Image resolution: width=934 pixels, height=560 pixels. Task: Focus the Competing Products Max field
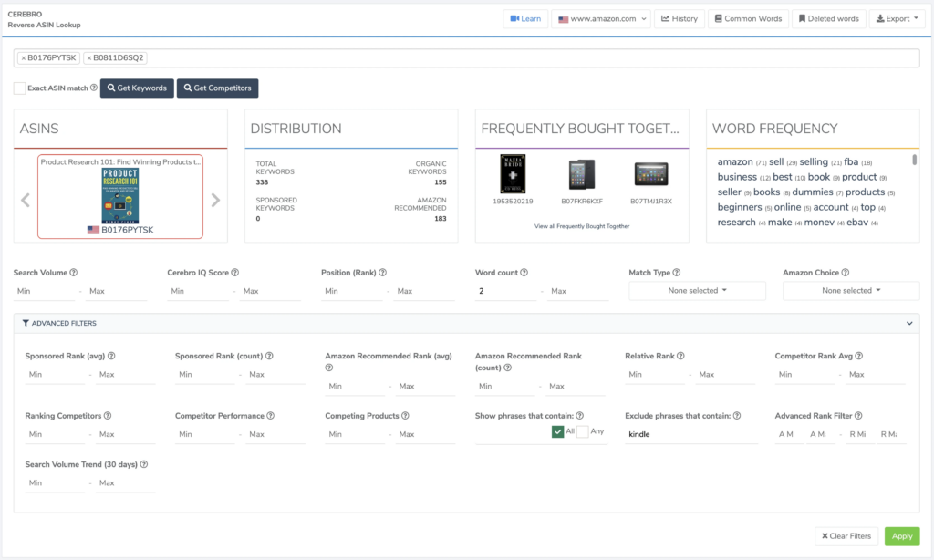point(425,435)
